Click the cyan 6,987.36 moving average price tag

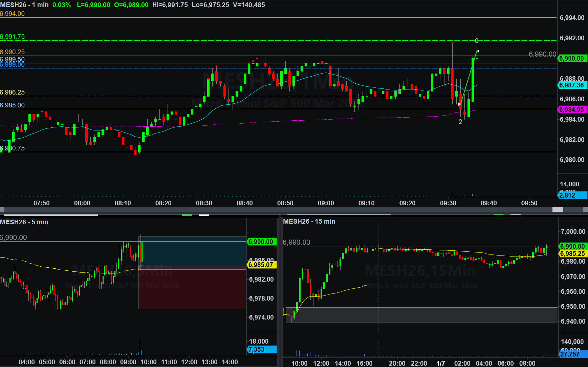point(572,85)
